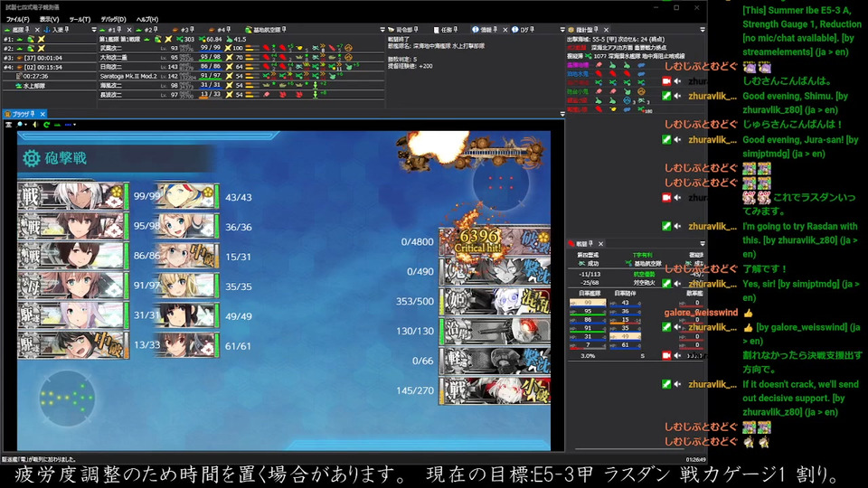868x488 pixels.
Task: Close the 艦隊 fleet overview tab
Action: coord(36,30)
